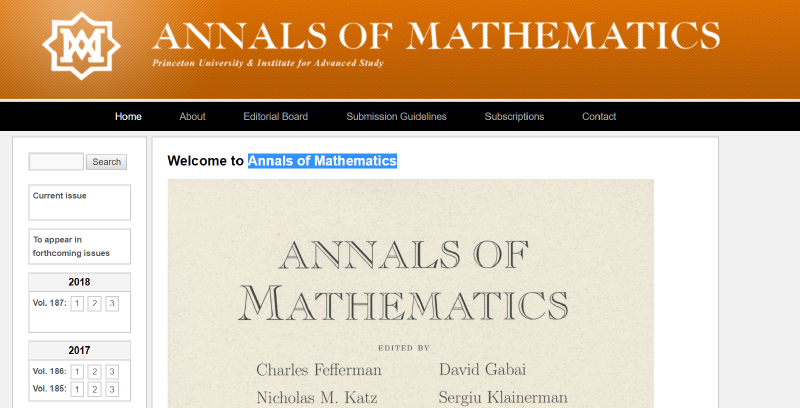Open Vol. 187 issue 1
The height and width of the screenshot is (408, 800).
(77, 303)
